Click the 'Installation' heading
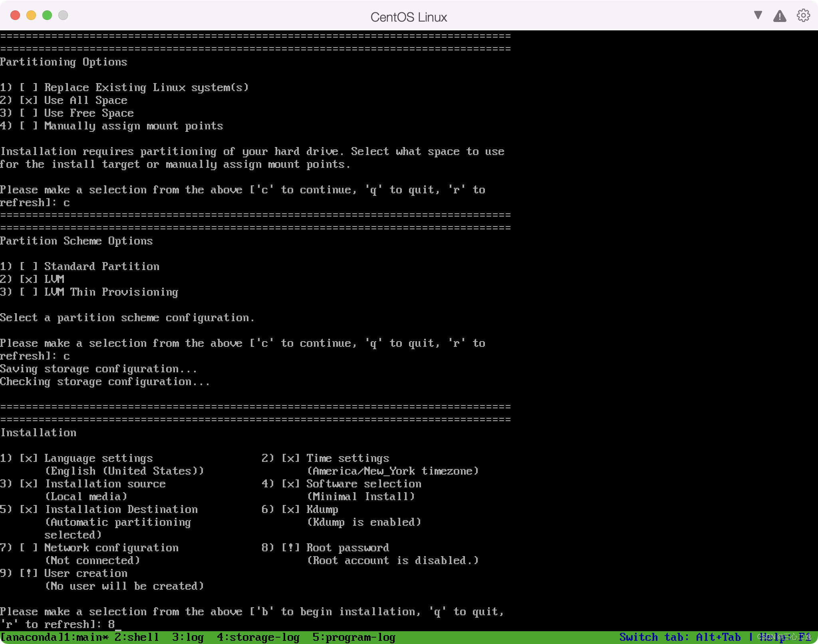The image size is (818, 644). point(38,433)
